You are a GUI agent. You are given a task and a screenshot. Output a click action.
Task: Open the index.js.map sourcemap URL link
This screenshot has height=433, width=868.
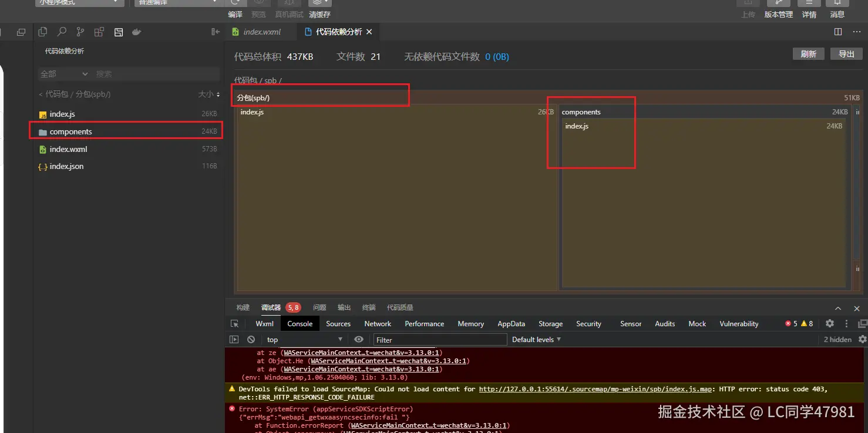click(594, 389)
